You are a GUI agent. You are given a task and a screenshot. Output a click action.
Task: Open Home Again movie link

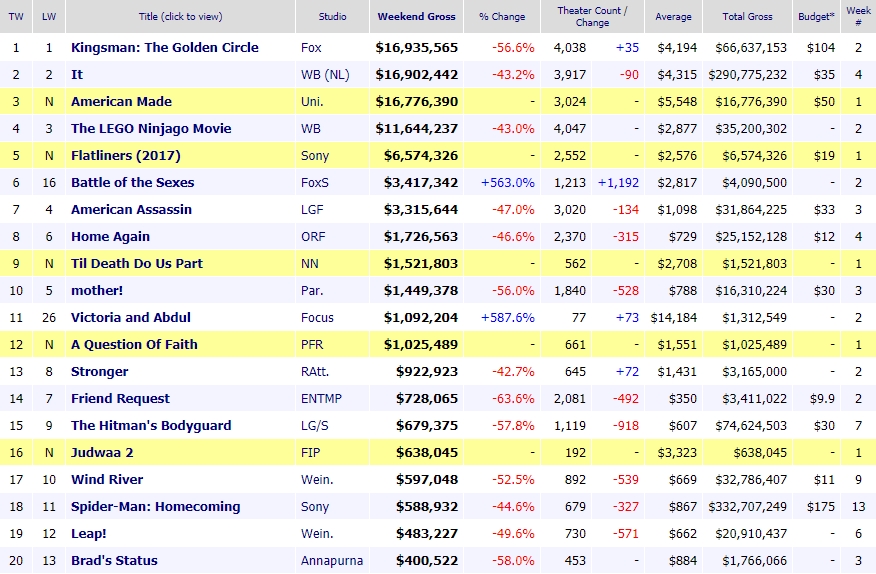110,236
